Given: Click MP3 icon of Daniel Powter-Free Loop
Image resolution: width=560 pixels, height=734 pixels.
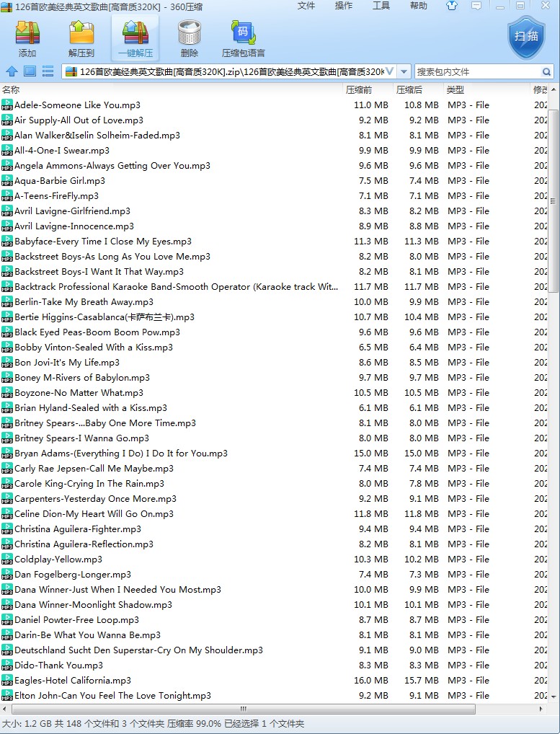Looking at the screenshot, I should click(x=7, y=620).
